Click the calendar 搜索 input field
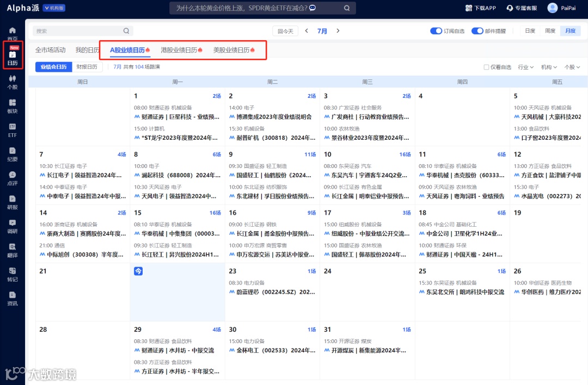 point(83,30)
